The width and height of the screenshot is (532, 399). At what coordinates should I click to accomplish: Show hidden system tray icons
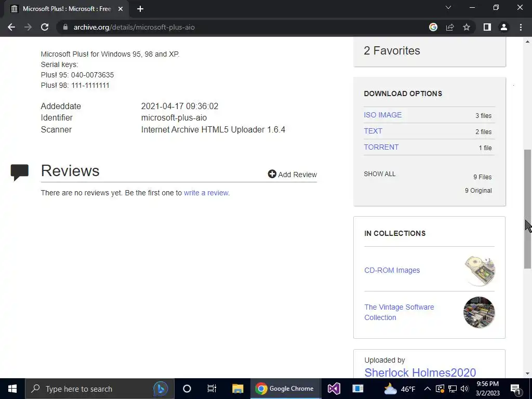tap(428, 389)
